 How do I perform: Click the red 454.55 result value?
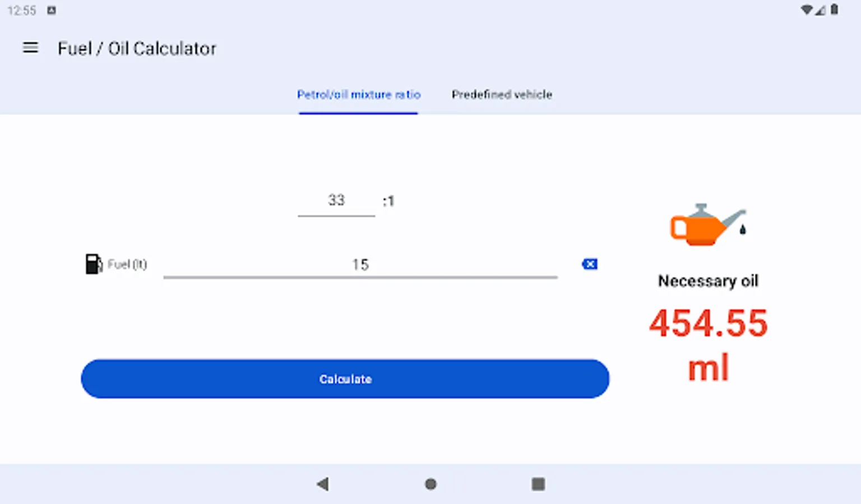pos(708,324)
